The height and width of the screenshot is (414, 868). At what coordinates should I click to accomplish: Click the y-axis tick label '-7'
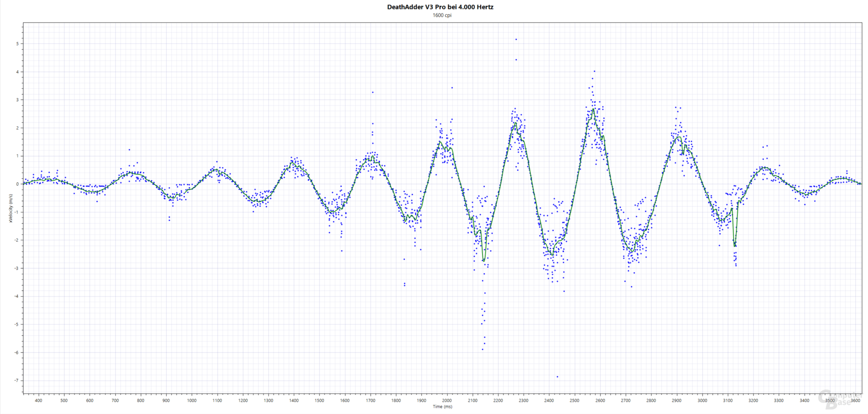(17, 381)
